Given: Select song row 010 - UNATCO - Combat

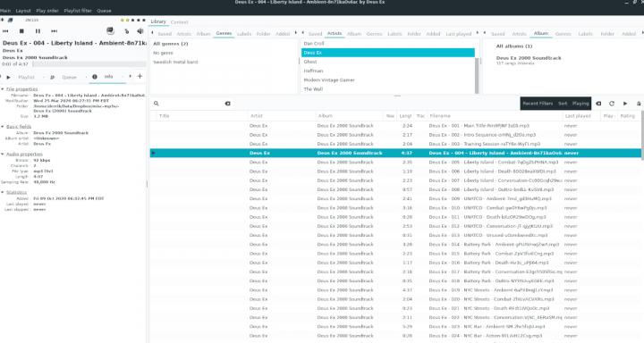Looking at the screenshot, I should (394, 207).
